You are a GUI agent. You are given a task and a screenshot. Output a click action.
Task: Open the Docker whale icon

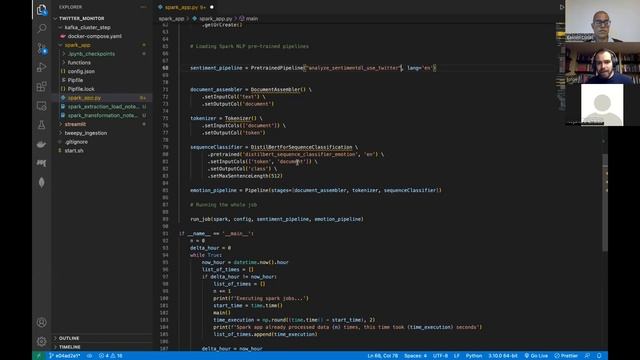(x=42, y=144)
